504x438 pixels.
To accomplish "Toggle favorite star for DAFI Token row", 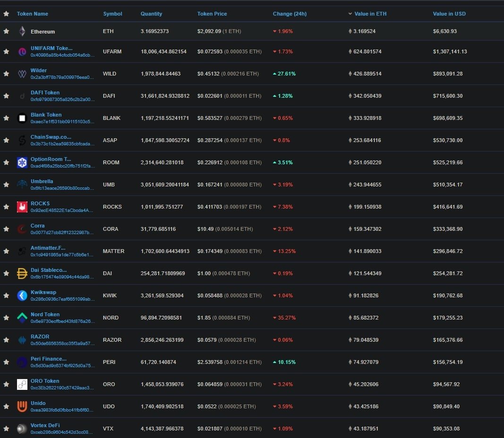I will coord(6,96).
